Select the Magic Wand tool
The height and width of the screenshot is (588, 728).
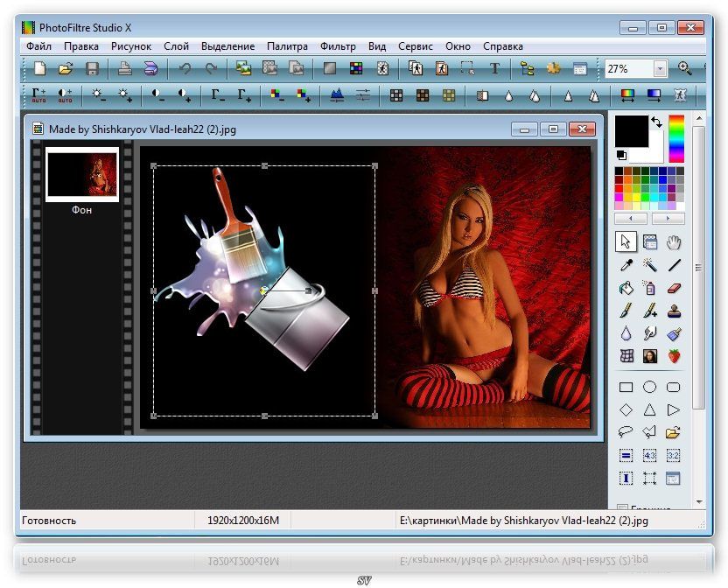coord(650,265)
